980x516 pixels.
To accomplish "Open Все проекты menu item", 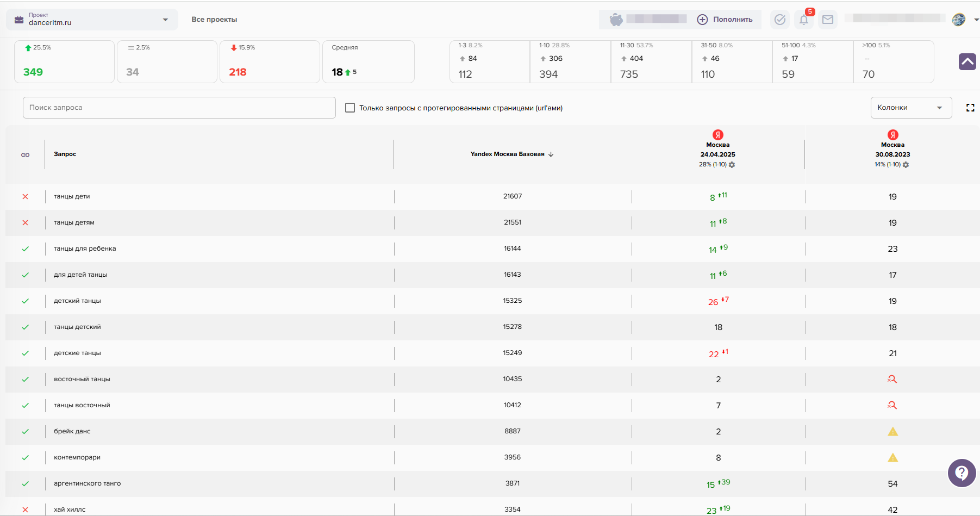I will click(x=214, y=20).
